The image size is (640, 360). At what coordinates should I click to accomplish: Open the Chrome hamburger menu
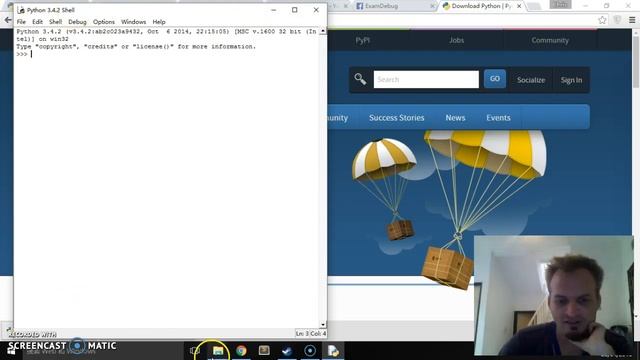coord(632,20)
